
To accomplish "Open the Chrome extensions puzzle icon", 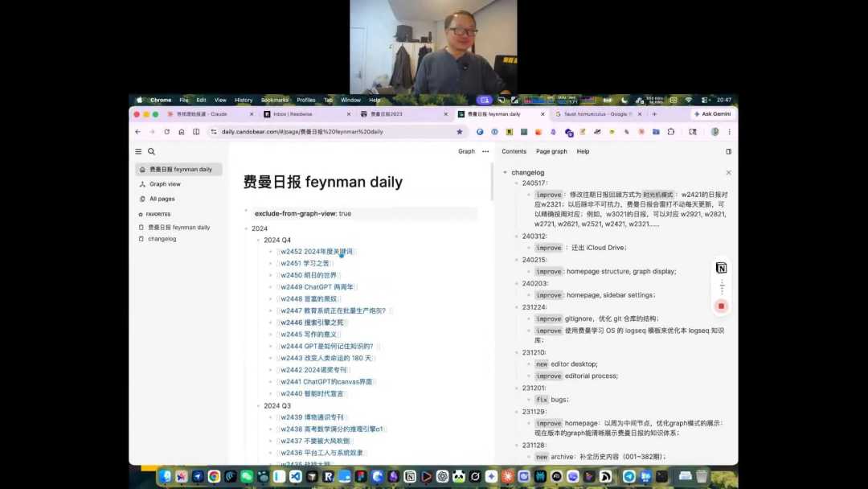I will pyautogui.click(x=671, y=132).
